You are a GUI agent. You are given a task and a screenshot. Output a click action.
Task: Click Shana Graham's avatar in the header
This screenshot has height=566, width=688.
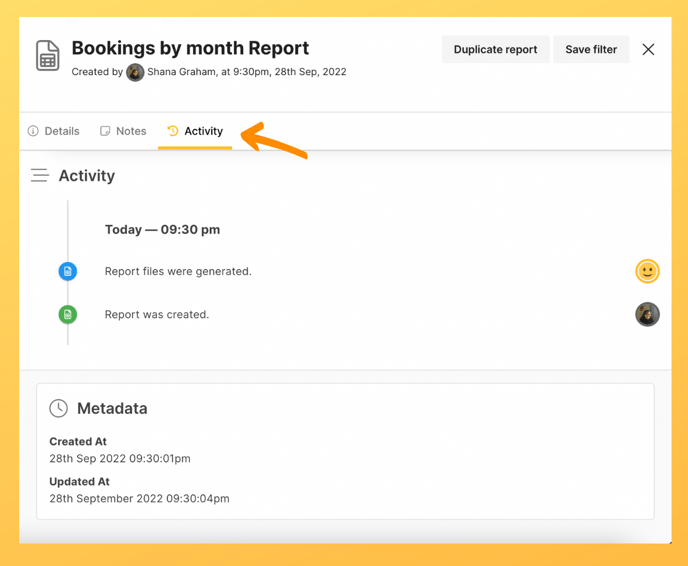click(x=135, y=72)
